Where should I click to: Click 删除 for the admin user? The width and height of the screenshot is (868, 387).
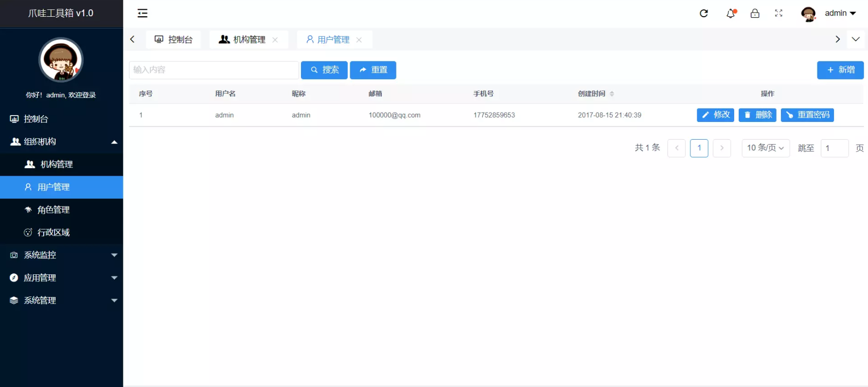click(x=757, y=115)
